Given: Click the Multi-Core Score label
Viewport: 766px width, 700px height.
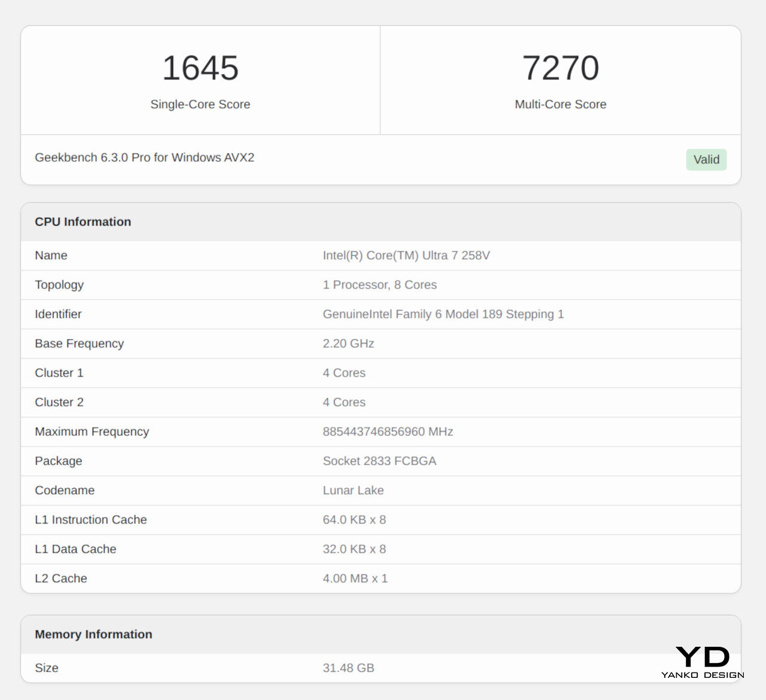Looking at the screenshot, I should point(560,104).
